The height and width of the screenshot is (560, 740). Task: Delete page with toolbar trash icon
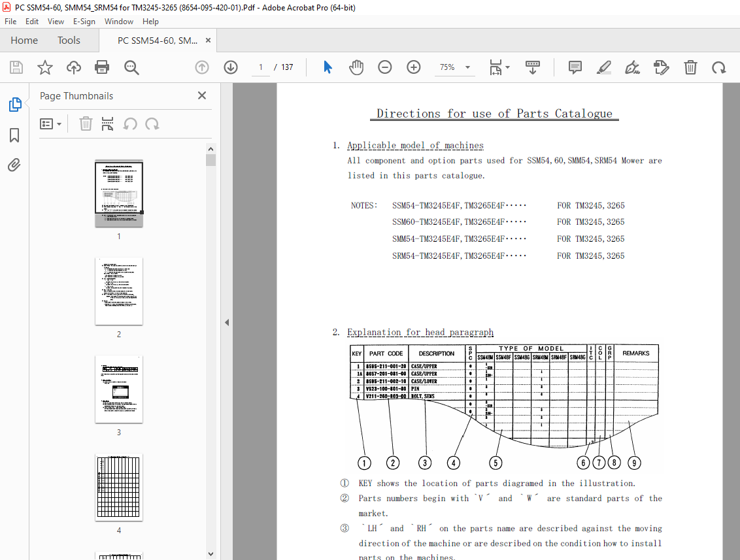[690, 67]
